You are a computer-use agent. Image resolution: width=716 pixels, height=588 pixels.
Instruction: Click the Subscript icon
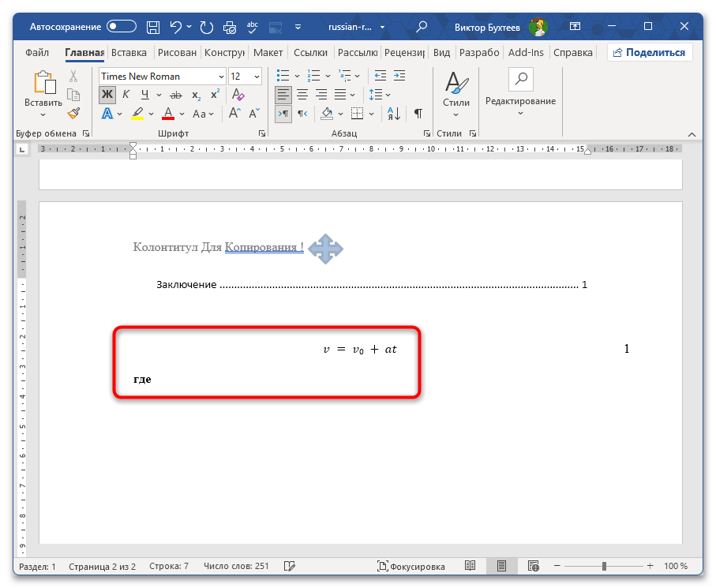[196, 95]
